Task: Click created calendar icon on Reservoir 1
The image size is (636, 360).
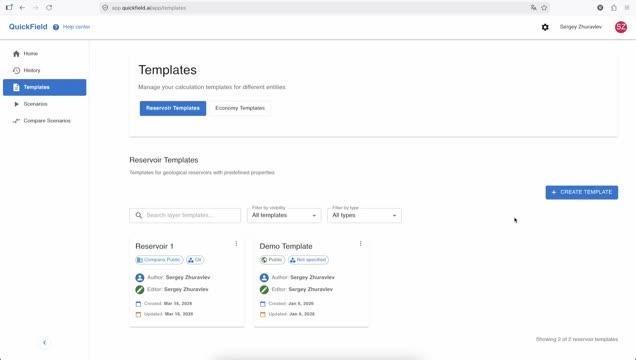Action: [138, 304]
